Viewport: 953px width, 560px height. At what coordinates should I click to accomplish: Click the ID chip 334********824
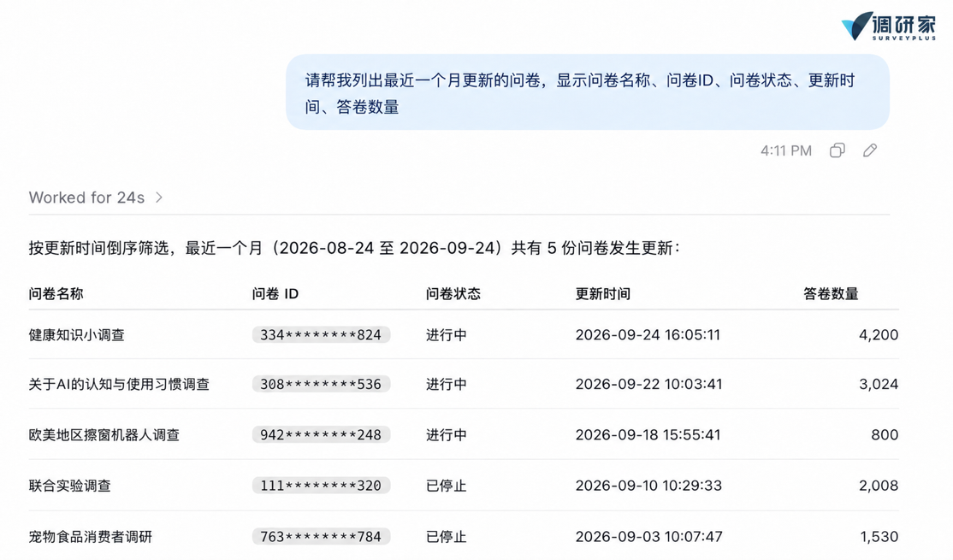(321, 334)
